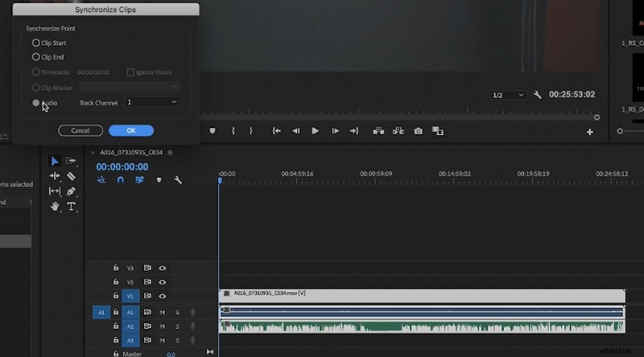
Task: Add marker in timeline header
Action: coord(159,180)
